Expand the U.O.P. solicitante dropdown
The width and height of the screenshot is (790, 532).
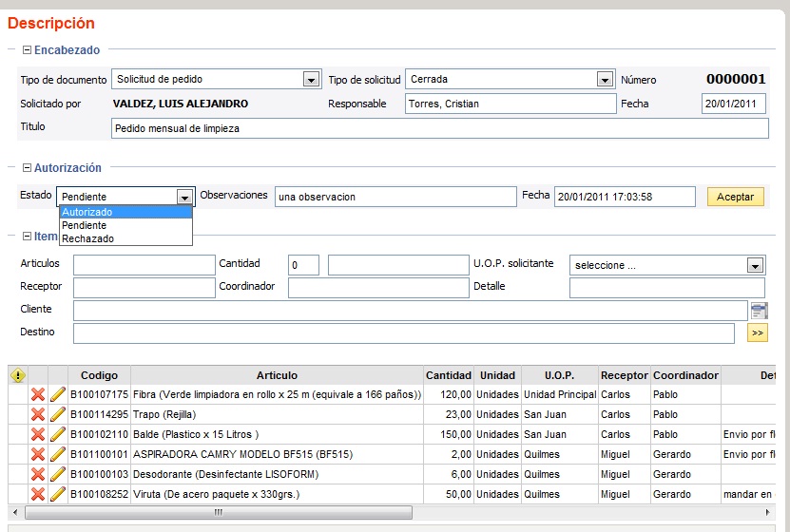[x=755, y=265]
